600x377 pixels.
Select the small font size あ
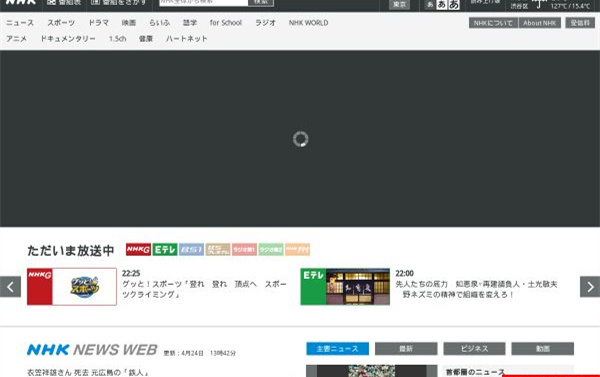[430, 5]
